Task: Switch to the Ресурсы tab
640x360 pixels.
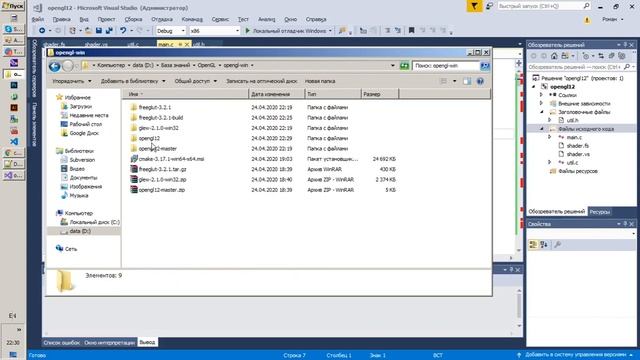Action: coord(600,211)
